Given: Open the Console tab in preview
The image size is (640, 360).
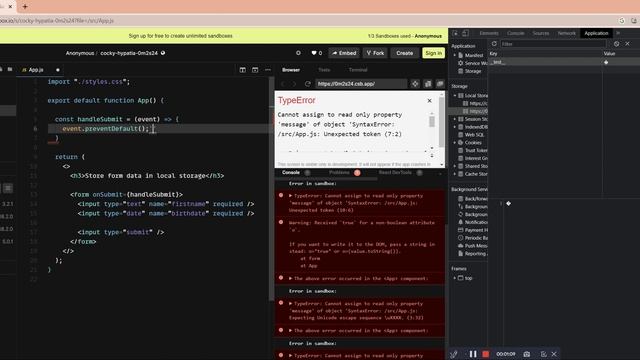Looking at the screenshot, I should coord(291,173).
